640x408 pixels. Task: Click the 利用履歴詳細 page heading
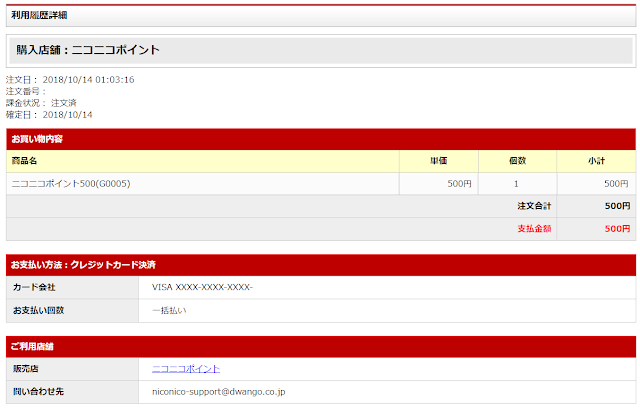39,15
